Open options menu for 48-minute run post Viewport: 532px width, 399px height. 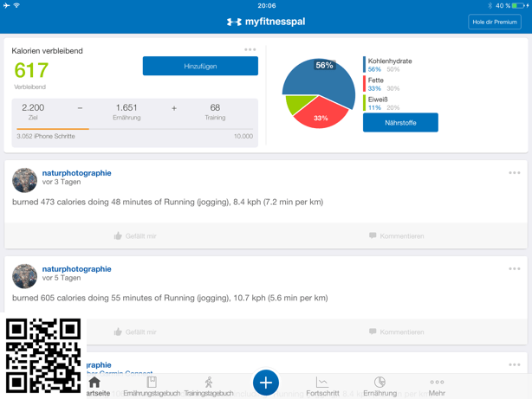coord(514,173)
